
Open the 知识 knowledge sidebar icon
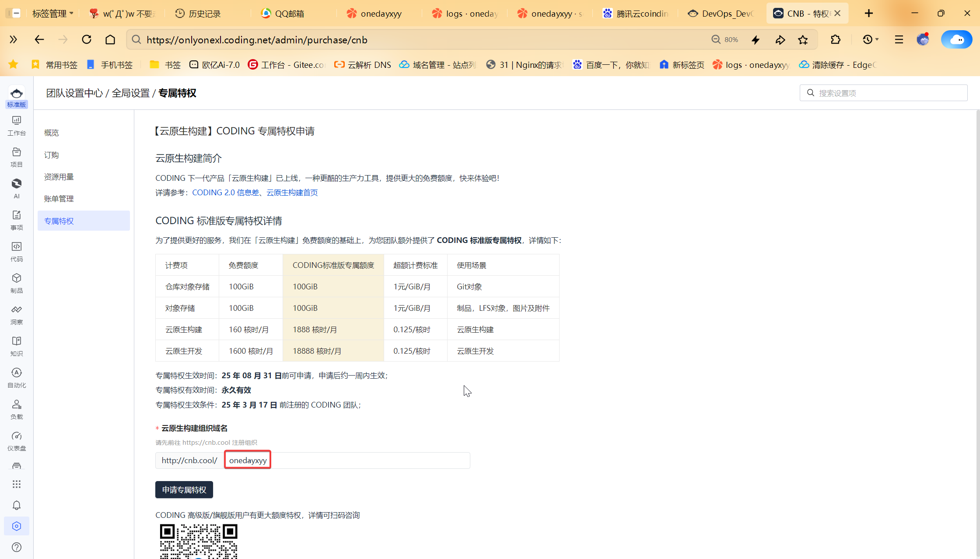(x=17, y=346)
